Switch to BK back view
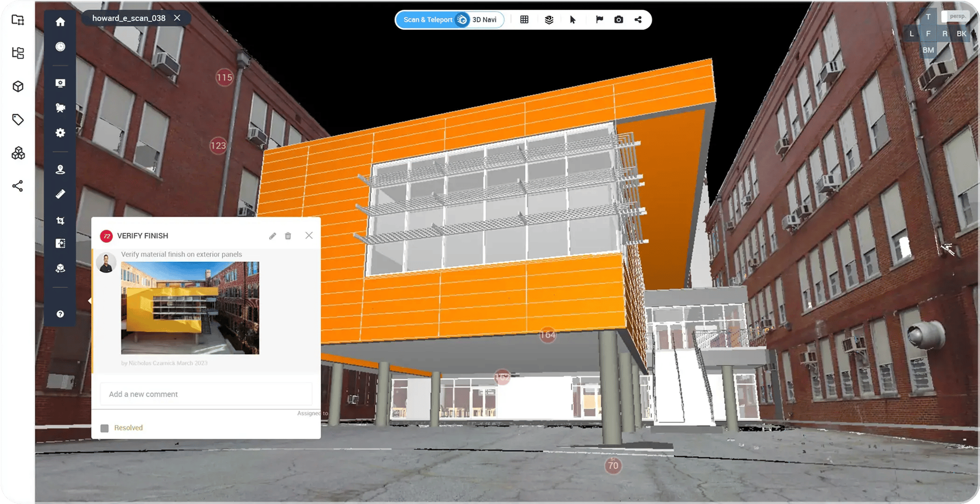 point(961,34)
